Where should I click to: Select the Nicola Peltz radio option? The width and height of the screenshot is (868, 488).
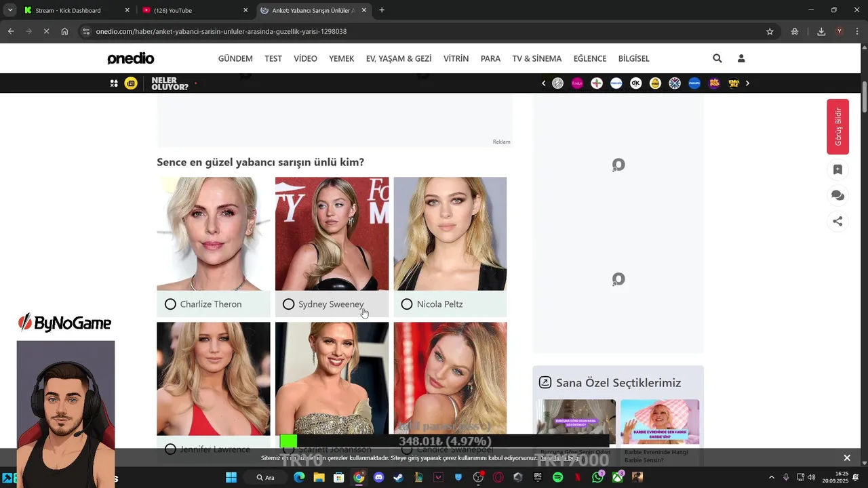(x=407, y=304)
